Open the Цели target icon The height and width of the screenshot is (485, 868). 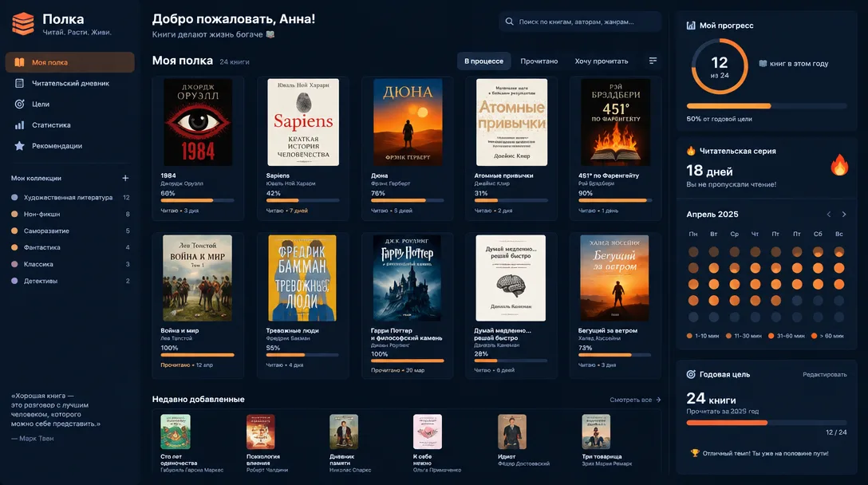point(19,104)
